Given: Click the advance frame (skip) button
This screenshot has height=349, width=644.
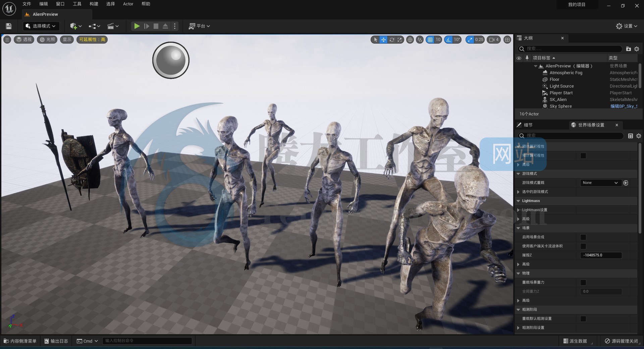Looking at the screenshot, I should click(x=147, y=26).
